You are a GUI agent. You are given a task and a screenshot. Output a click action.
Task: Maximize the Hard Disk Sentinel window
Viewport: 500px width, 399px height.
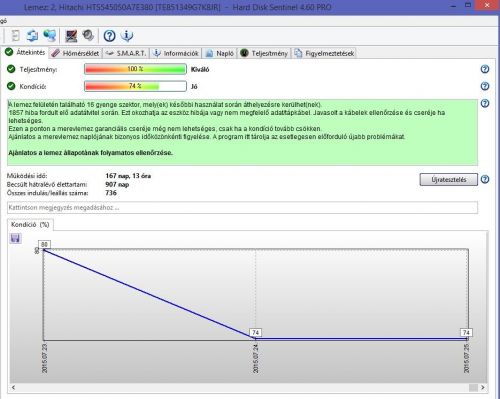click(x=468, y=5)
